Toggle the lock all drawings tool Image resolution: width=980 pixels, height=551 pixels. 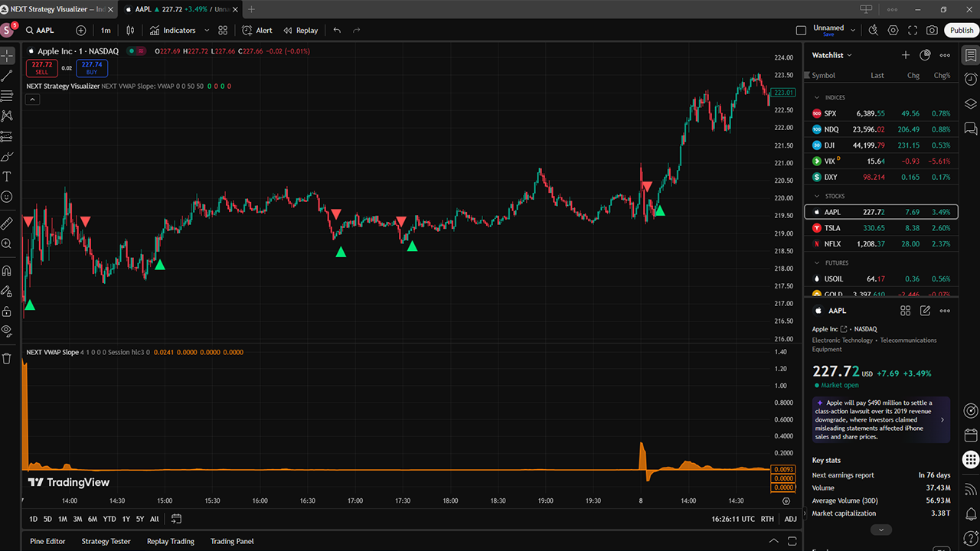pos(7,311)
